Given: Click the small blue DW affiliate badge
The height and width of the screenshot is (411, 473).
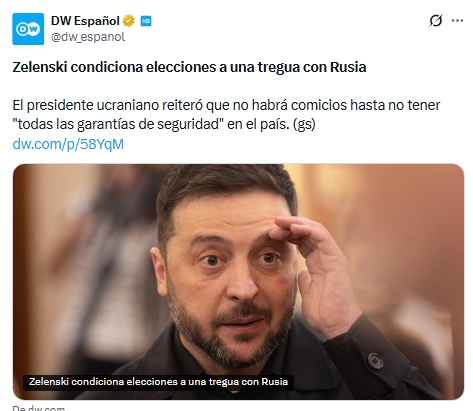Looking at the screenshot, I should [146, 21].
